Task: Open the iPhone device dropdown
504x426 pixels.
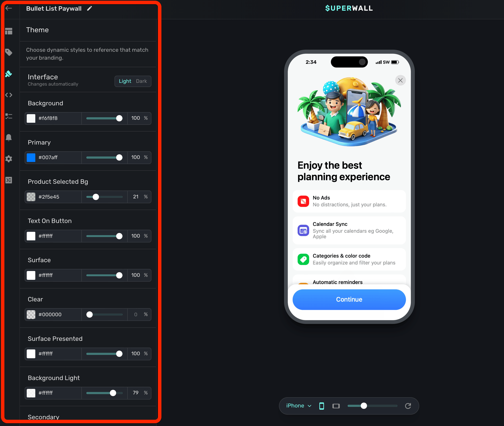Action: [x=298, y=406]
